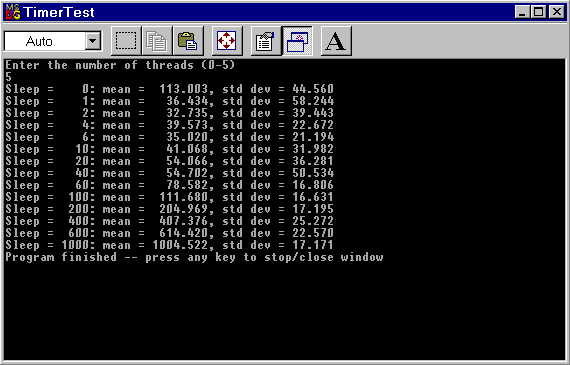Image resolution: width=570 pixels, height=365 pixels.
Task: Click the 'Sleep = 1000' result line
Action: point(169,245)
